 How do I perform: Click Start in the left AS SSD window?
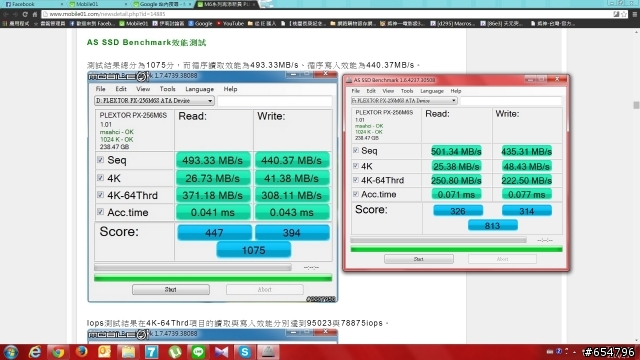pyautogui.click(x=171, y=289)
